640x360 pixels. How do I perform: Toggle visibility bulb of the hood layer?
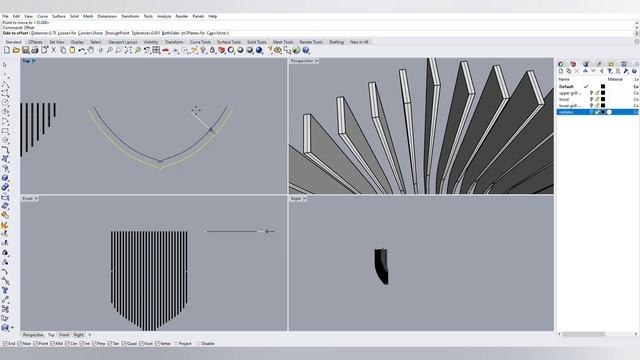click(x=591, y=99)
